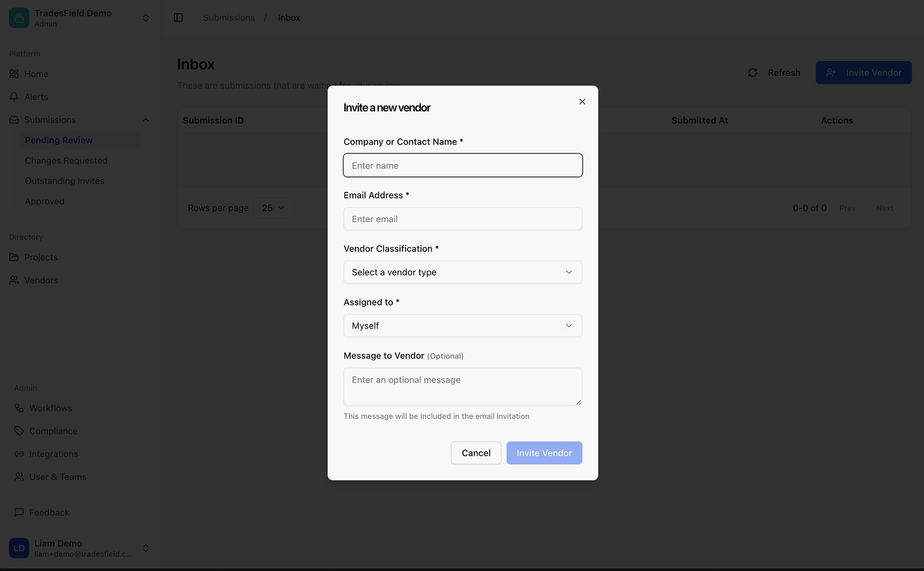Click the Projects folder icon
Screen dimensions: 924x571
click(x=14, y=257)
